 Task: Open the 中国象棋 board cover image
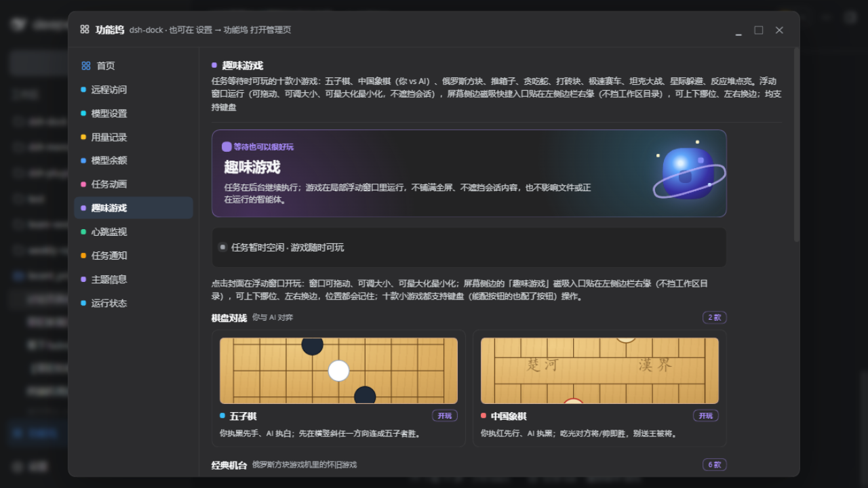pyautogui.click(x=599, y=371)
